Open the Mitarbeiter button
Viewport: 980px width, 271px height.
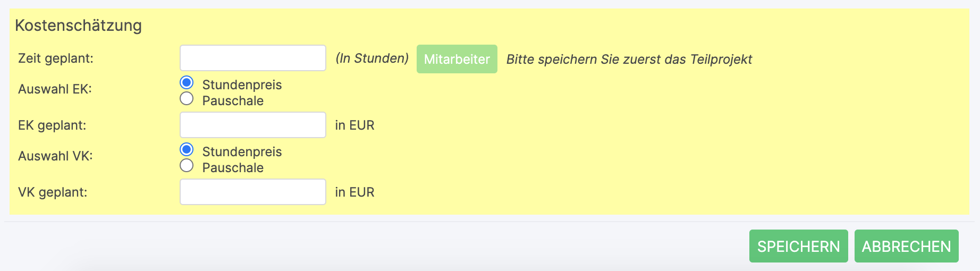point(457,59)
